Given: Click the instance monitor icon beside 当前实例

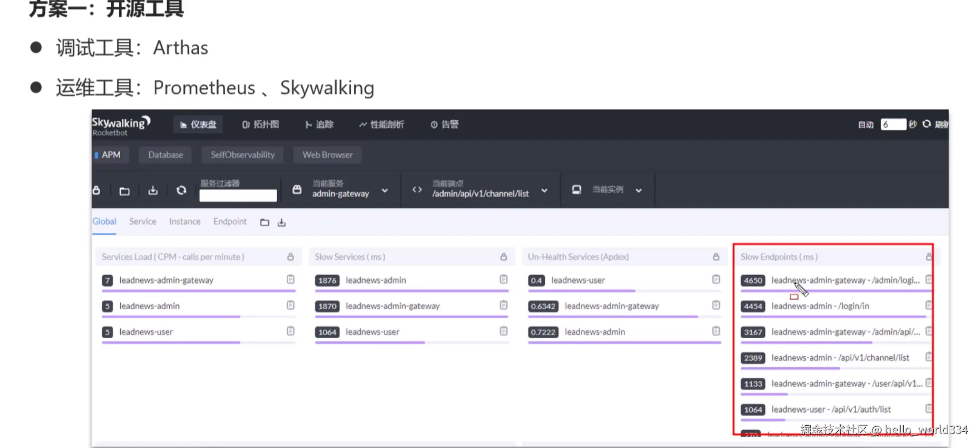Looking at the screenshot, I should point(577,190).
